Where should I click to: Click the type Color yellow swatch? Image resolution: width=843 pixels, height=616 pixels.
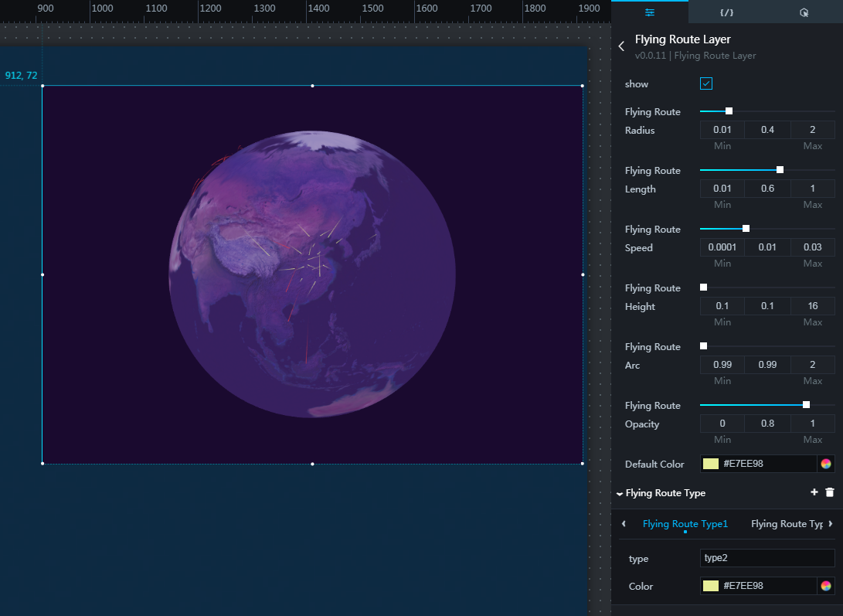(x=711, y=586)
